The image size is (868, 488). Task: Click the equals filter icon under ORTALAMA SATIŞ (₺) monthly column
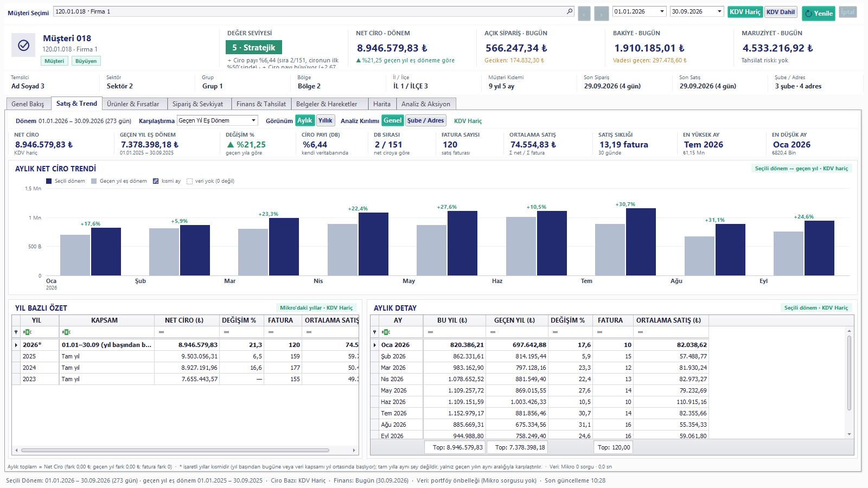(640, 332)
